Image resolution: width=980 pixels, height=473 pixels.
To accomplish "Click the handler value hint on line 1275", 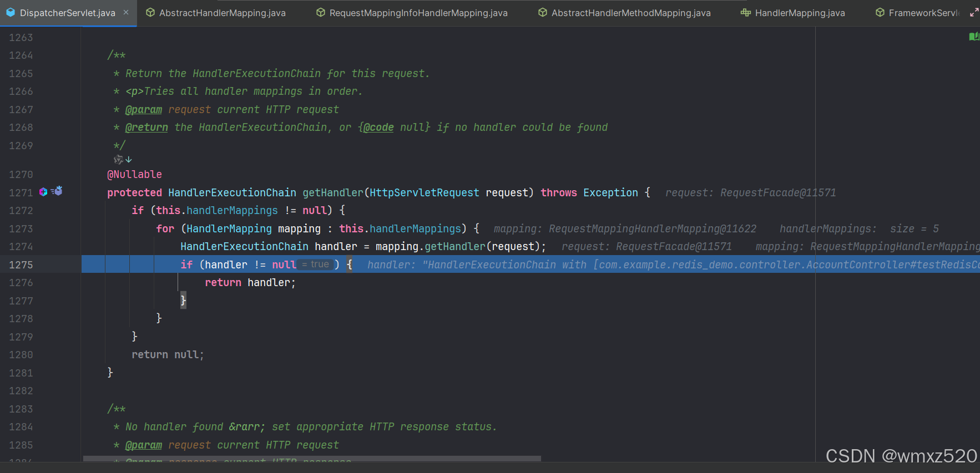I will point(673,265).
